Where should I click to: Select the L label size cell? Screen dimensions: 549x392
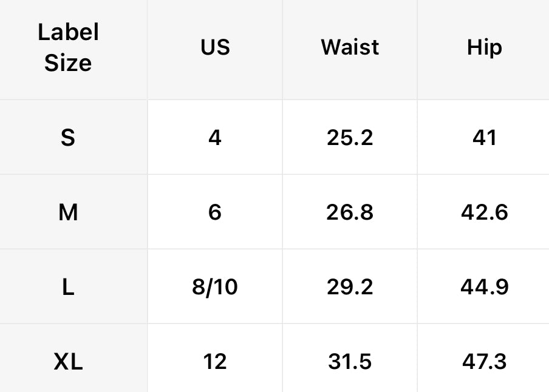[x=68, y=287]
